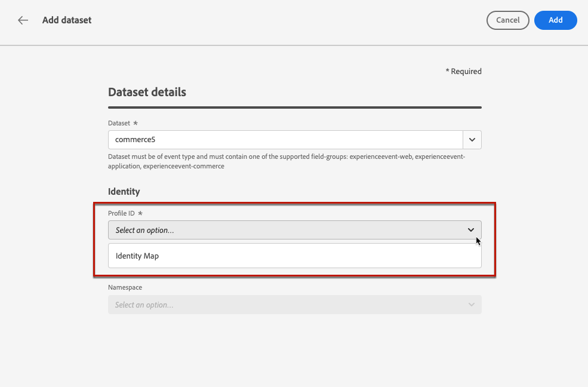Click the 'Add dataset' page title
588x387 pixels.
pos(67,20)
